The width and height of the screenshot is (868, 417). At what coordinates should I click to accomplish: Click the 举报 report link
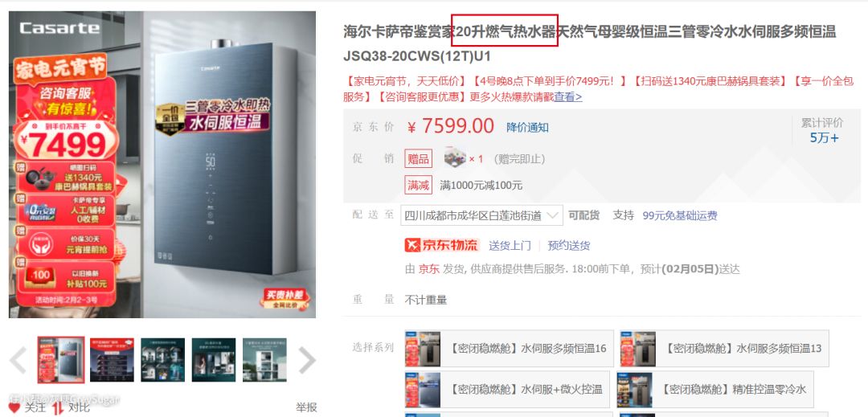306,407
